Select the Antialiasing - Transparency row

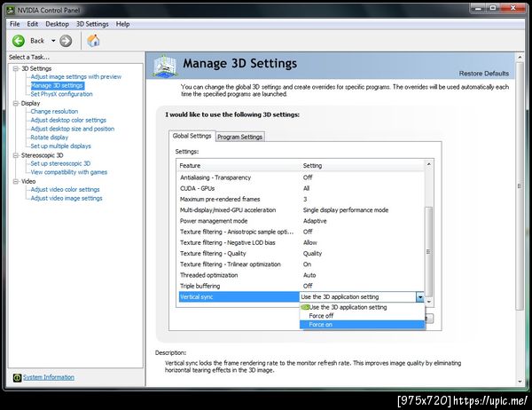click(301, 177)
